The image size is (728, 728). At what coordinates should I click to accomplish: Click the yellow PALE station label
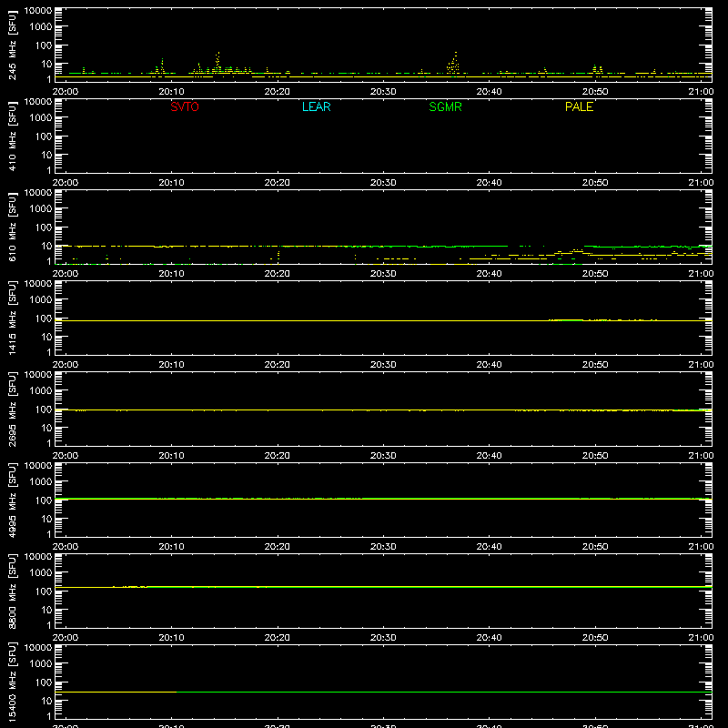[579, 106]
